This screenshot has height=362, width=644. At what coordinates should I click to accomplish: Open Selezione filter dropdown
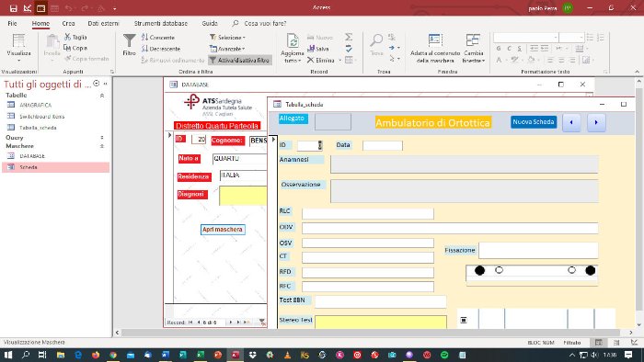[x=227, y=38]
